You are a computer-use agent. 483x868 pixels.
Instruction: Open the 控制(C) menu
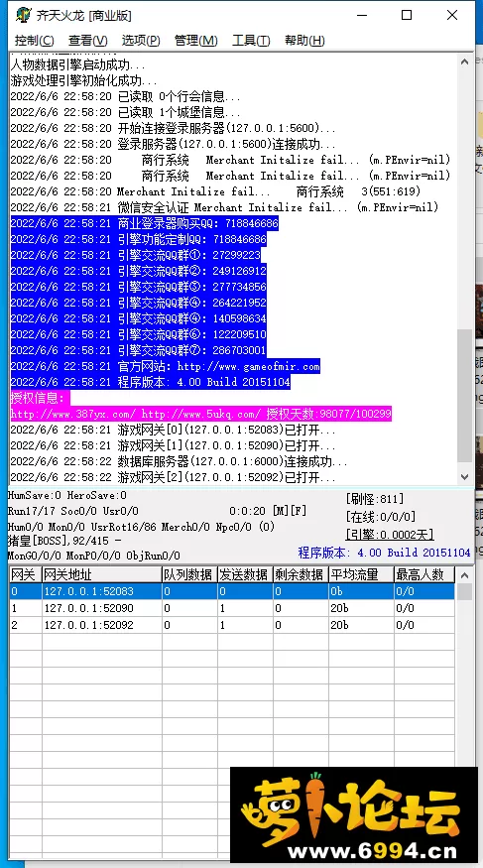35,41
